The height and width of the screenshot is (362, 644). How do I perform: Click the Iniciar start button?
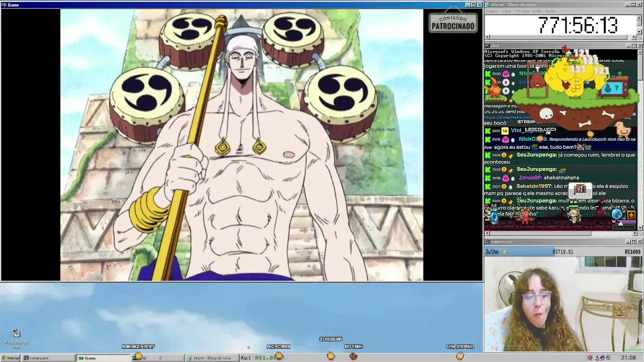[11, 358]
